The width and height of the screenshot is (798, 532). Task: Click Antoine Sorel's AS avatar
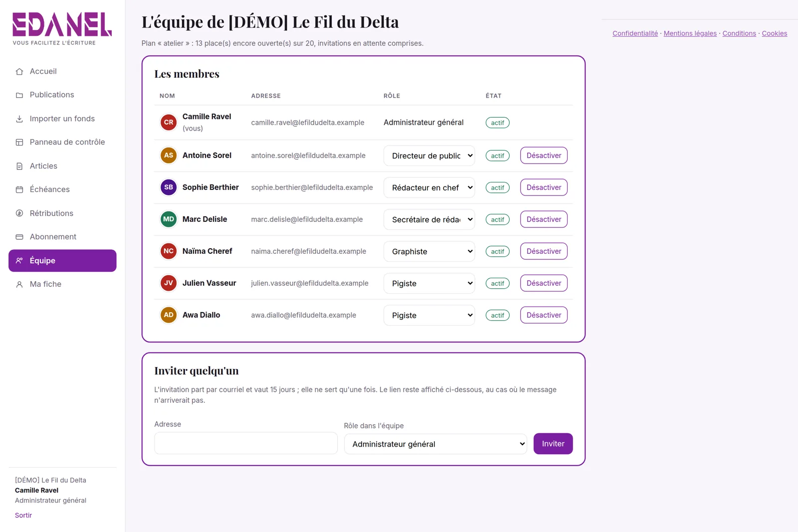(169, 155)
